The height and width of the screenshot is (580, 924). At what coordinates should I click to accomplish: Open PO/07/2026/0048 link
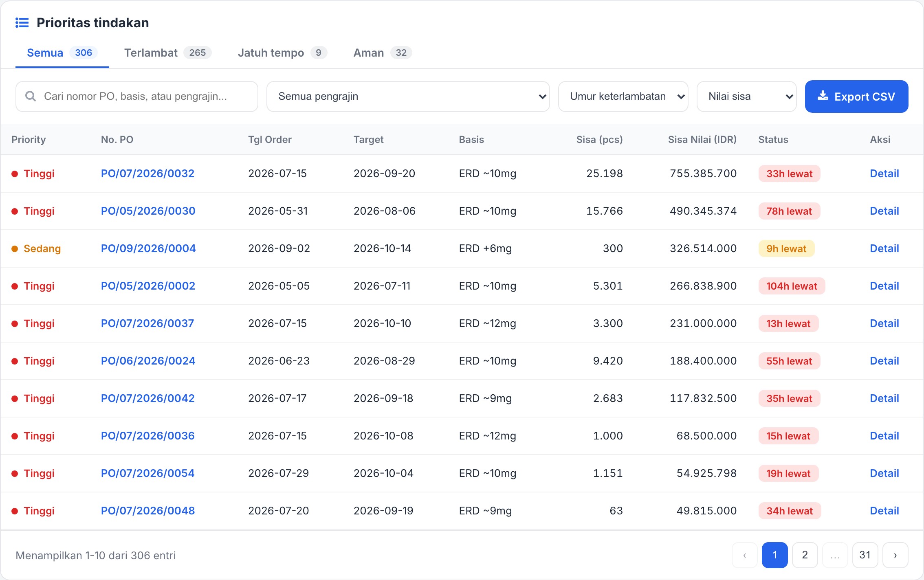148,511
